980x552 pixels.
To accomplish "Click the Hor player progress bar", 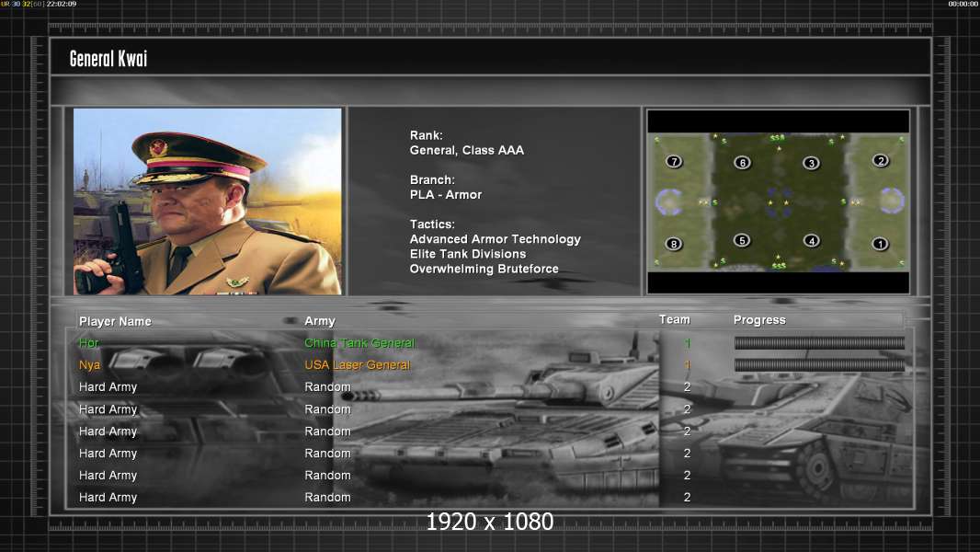I will [x=819, y=342].
